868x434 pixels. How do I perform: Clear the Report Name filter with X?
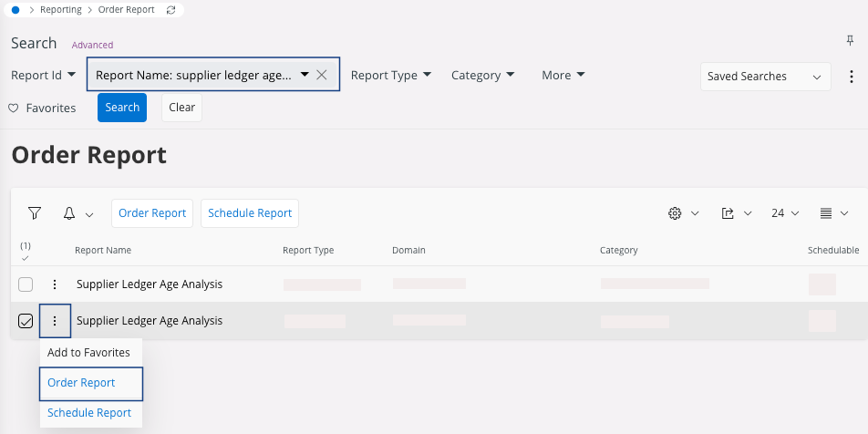(x=322, y=76)
